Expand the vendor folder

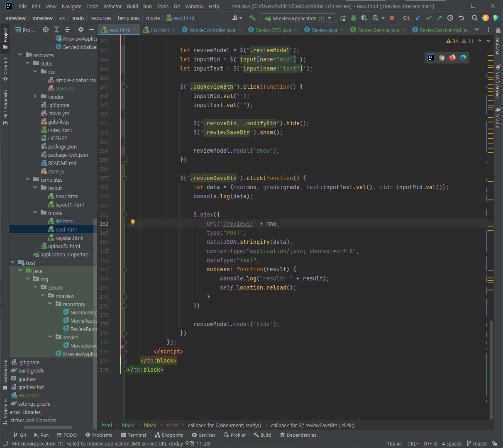pyautogui.click(x=35, y=96)
